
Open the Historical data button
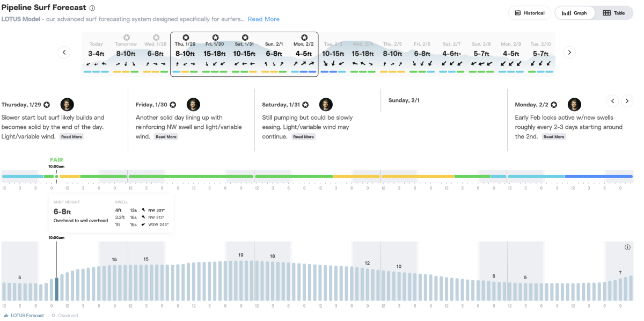click(529, 13)
